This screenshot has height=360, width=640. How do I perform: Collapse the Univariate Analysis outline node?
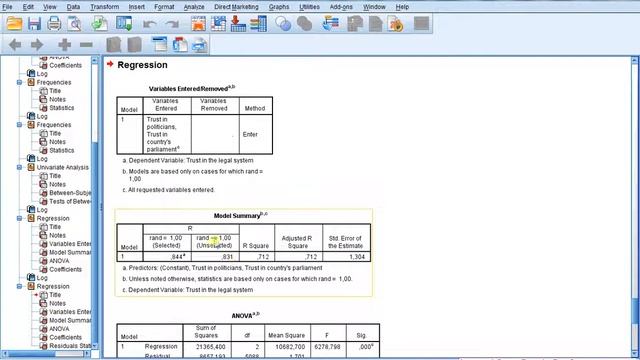coord(19,167)
